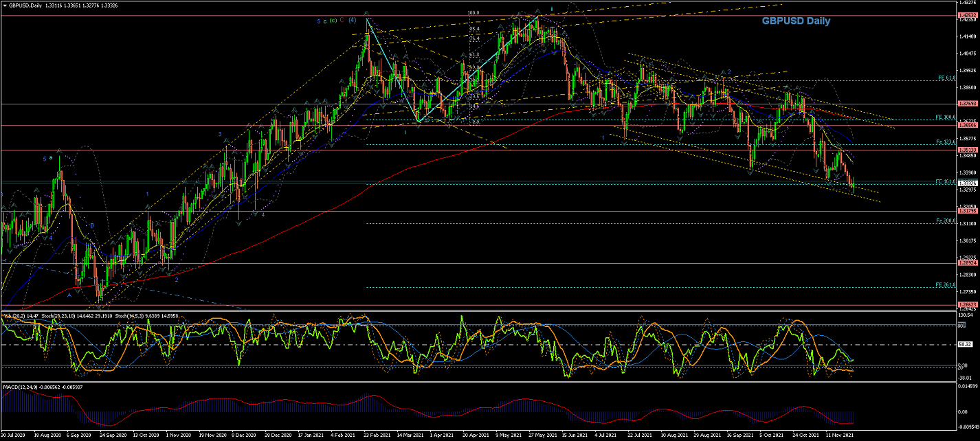Click the 50.32 stochastic scale value
Screen dimensions: 980x441
[x=965, y=345]
